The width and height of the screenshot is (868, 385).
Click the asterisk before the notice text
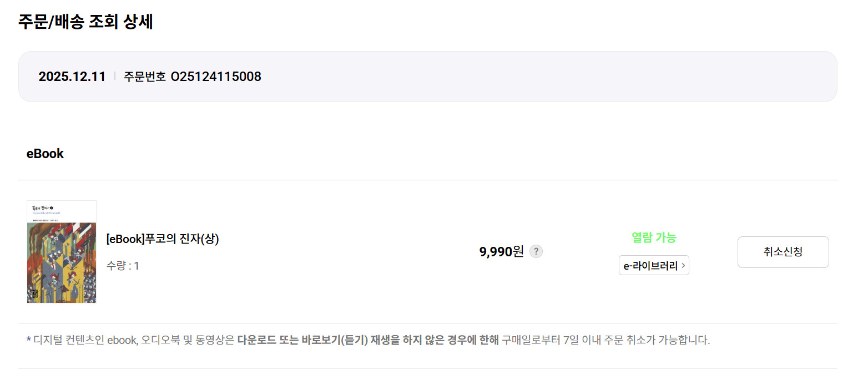tap(29, 340)
